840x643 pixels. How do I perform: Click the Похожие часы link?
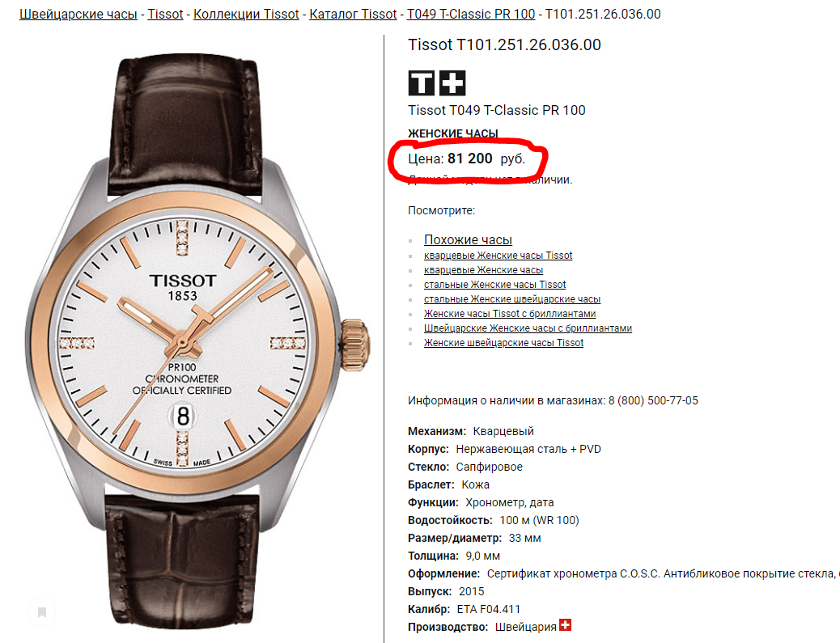pyautogui.click(x=468, y=239)
